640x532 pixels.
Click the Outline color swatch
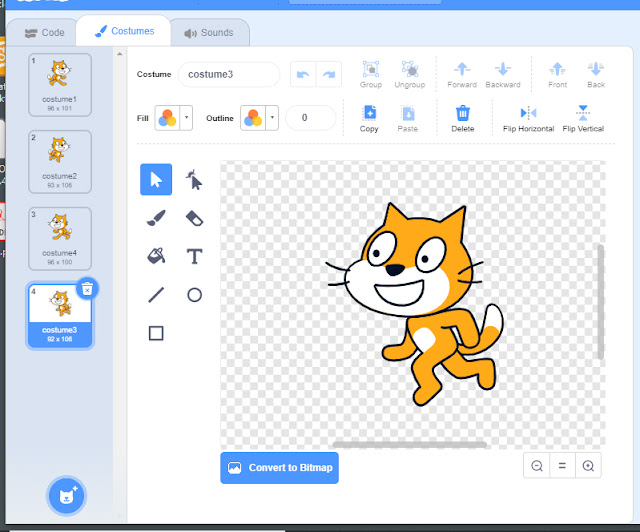pyautogui.click(x=253, y=118)
